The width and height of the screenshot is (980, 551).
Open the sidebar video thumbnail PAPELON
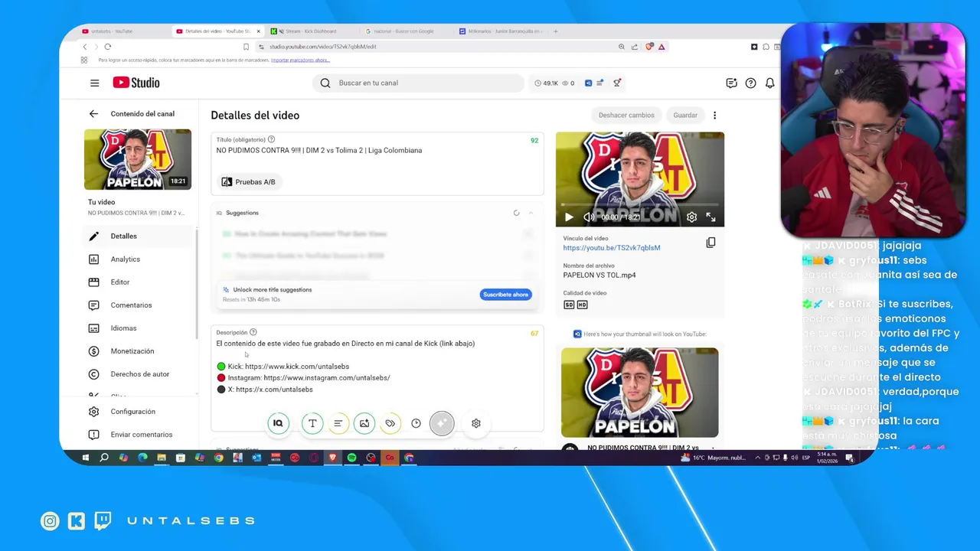pyautogui.click(x=138, y=159)
